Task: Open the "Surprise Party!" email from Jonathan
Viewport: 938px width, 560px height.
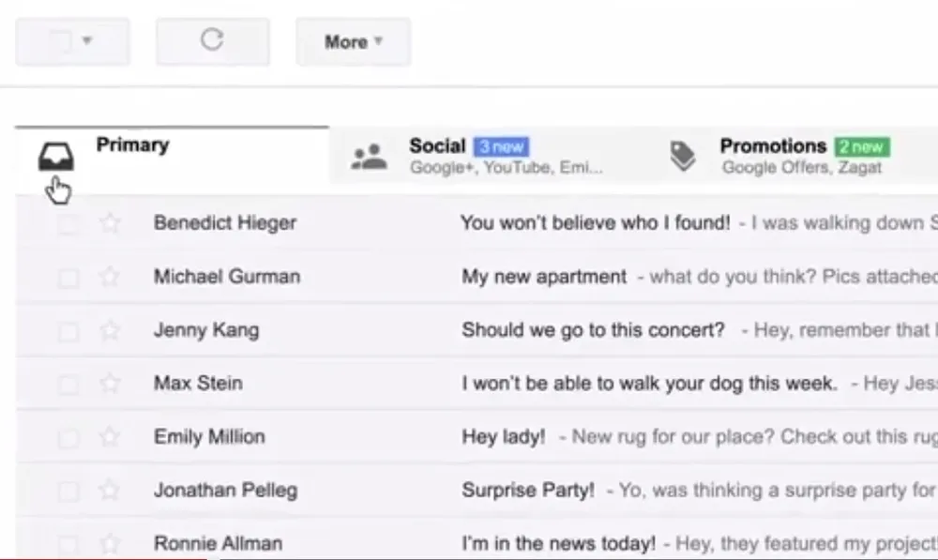Action: [528, 491]
